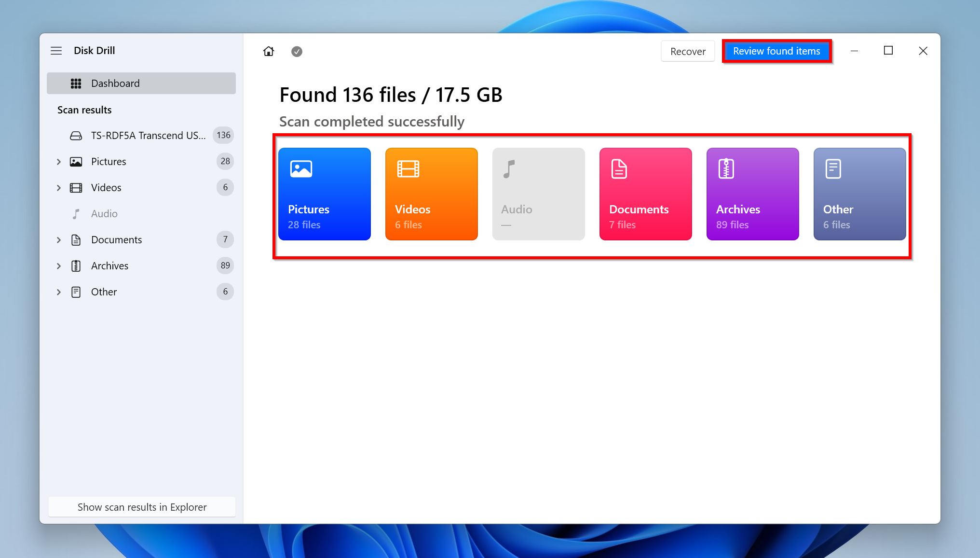Click the Recover button

pos(688,51)
